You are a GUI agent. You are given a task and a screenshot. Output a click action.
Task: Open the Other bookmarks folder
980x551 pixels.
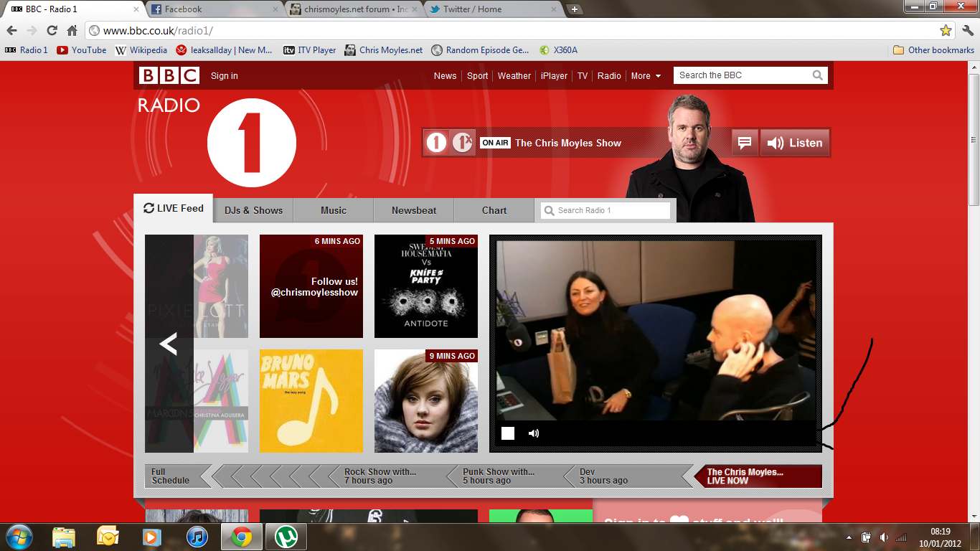[933, 50]
